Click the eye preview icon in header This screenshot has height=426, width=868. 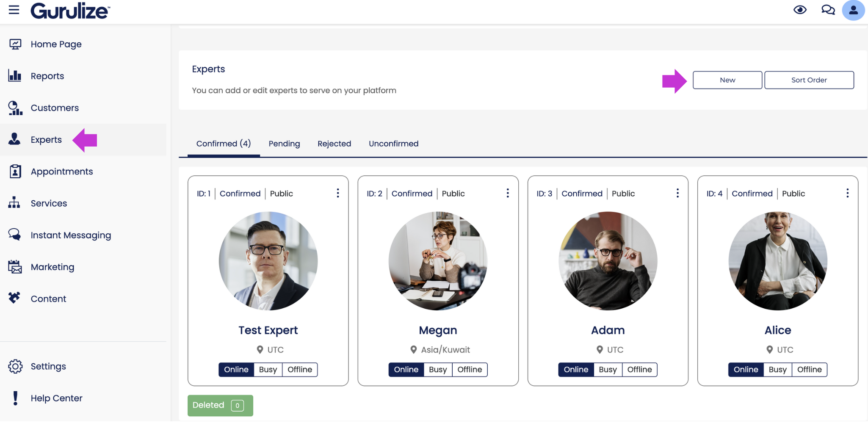800,10
